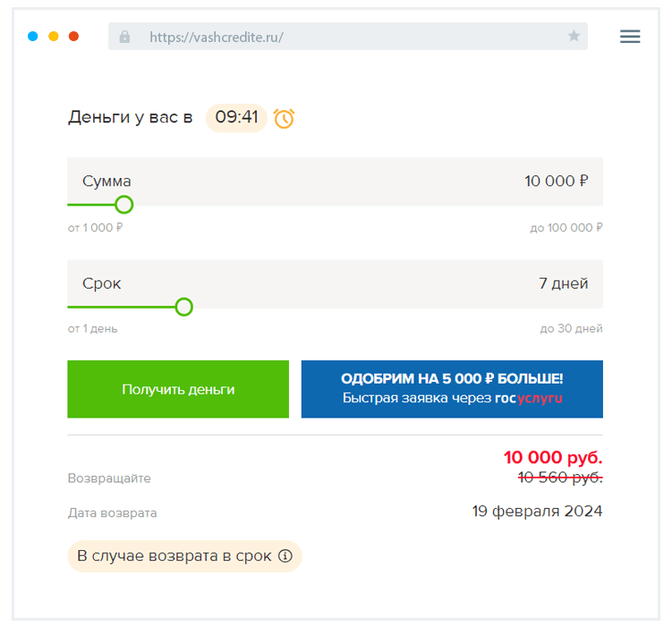The image size is (672, 634).
Task: Open the Госуслуги quick application banner
Action: click(x=452, y=389)
